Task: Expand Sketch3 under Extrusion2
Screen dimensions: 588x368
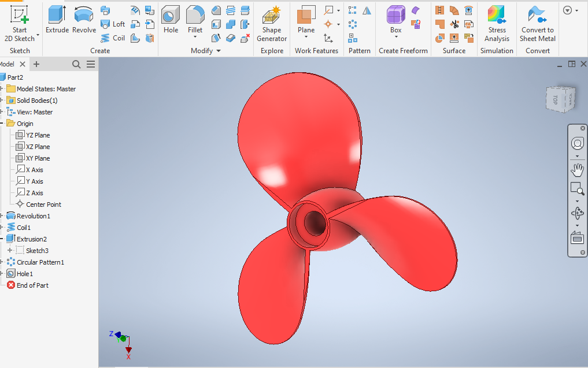Action: [x=10, y=251]
